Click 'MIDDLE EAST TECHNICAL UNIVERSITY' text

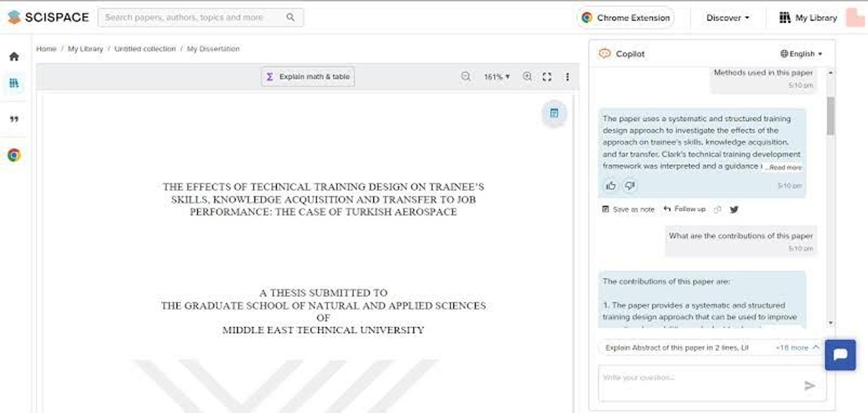[x=323, y=330]
